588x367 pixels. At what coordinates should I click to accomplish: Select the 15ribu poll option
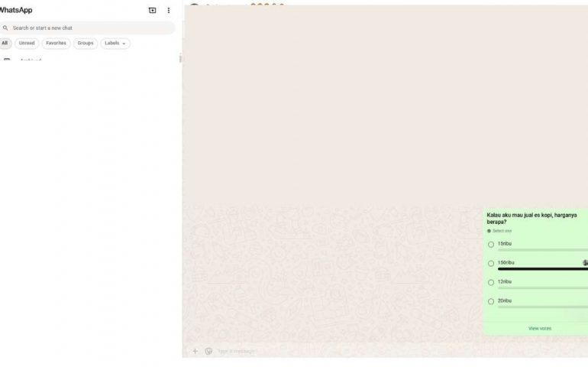tap(491, 245)
